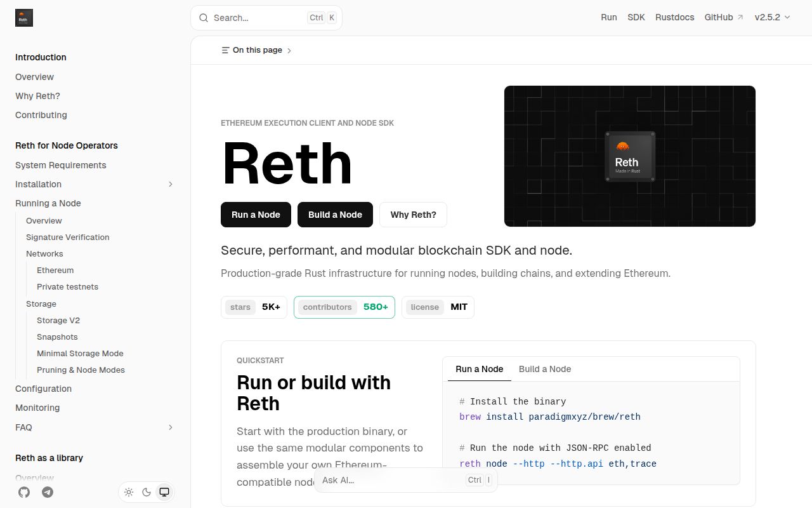Open Pruning & Node Modes in sidebar
Image resolution: width=812 pixels, height=508 pixels.
81,370
